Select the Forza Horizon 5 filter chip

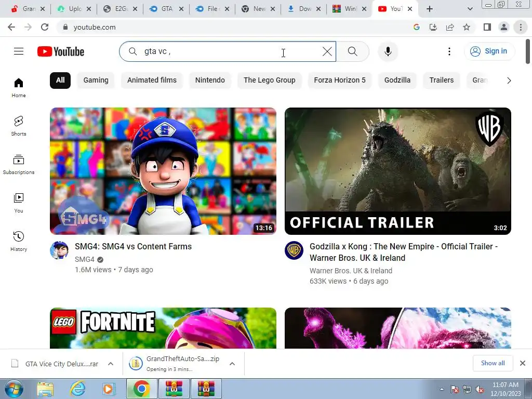click(340, 81)
